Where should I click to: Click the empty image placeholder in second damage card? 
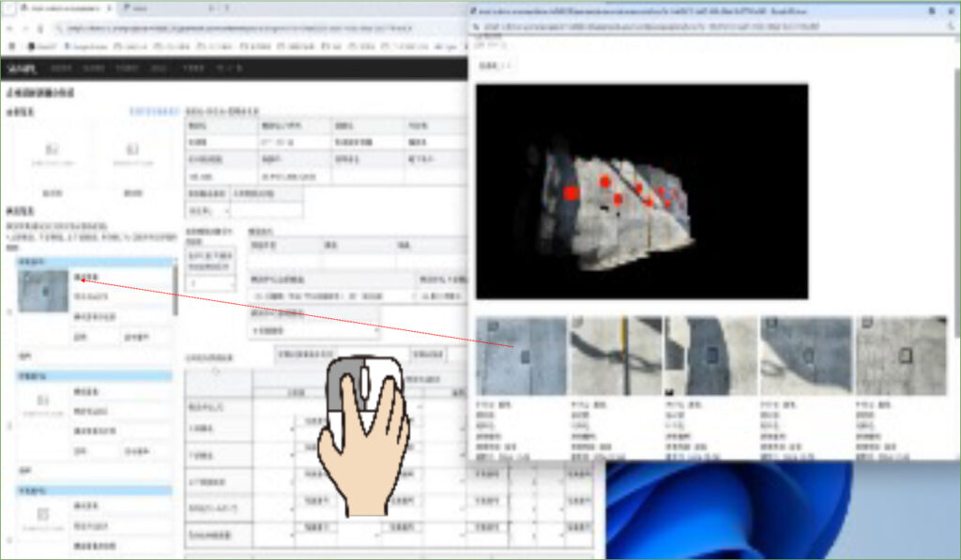coord(43,401)
